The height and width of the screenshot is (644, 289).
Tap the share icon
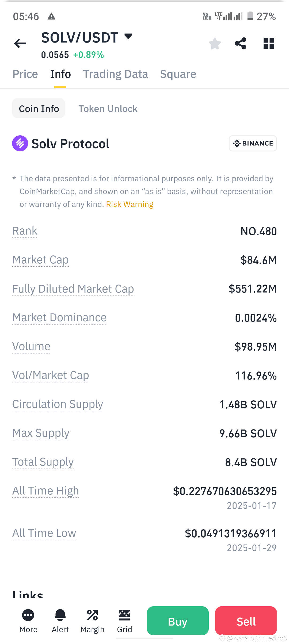tap(240, 43)
